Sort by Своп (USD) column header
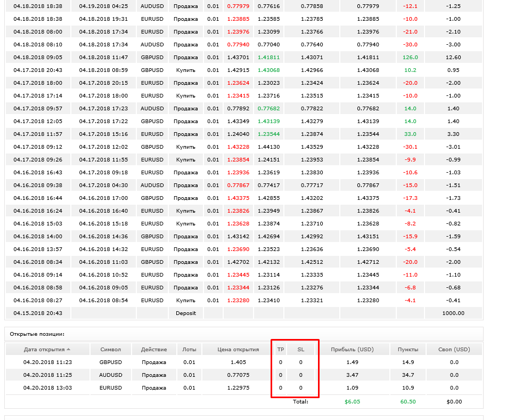506x420 pixels. click(x=454, y=349)
